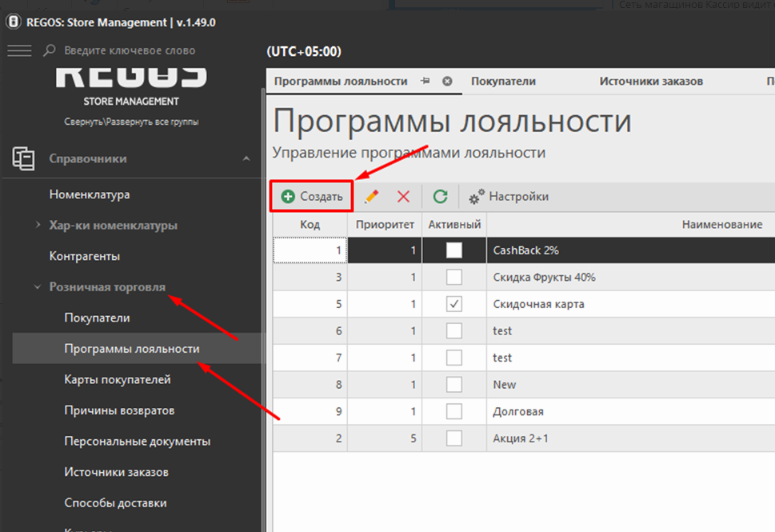
Task: Sort by Наименование column header
Action: pos(722,225)
